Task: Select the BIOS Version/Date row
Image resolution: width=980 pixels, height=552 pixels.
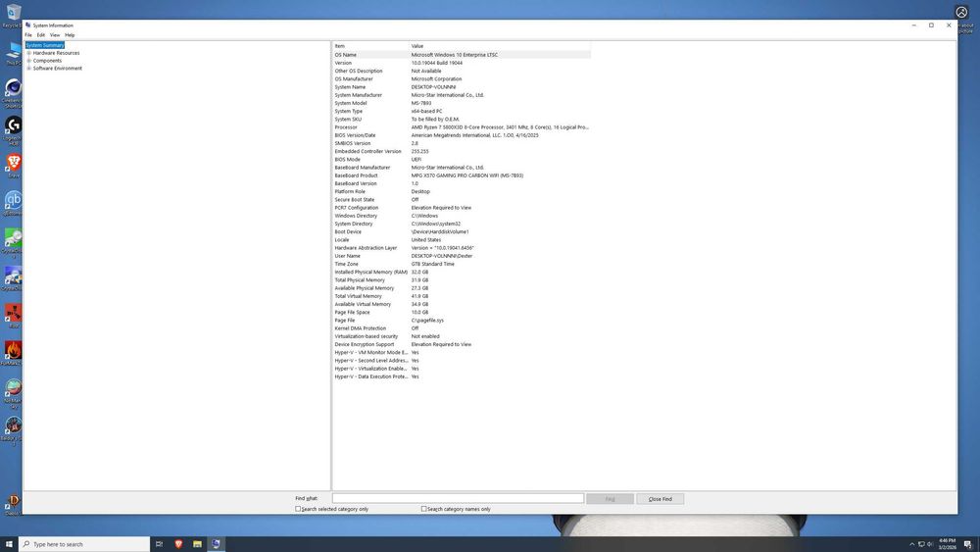Action: (462, 135)
